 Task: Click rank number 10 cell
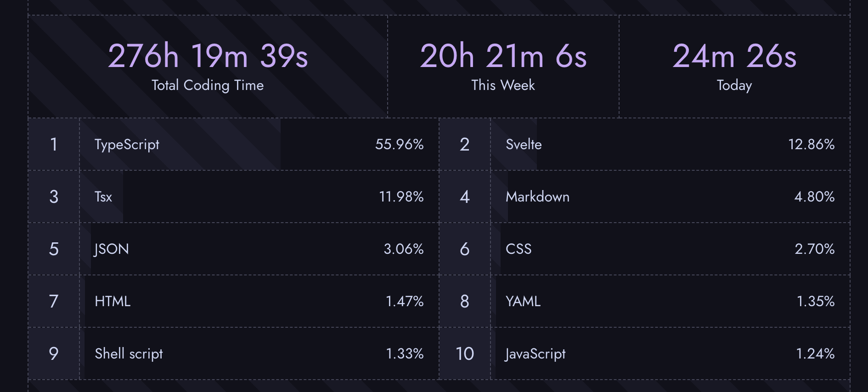(x=464, y=354)
